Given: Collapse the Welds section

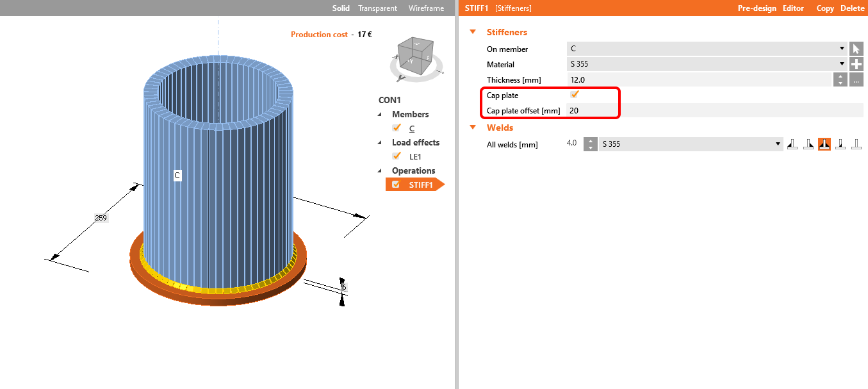Looking at the screenshot, I should (x=473, y=128).
